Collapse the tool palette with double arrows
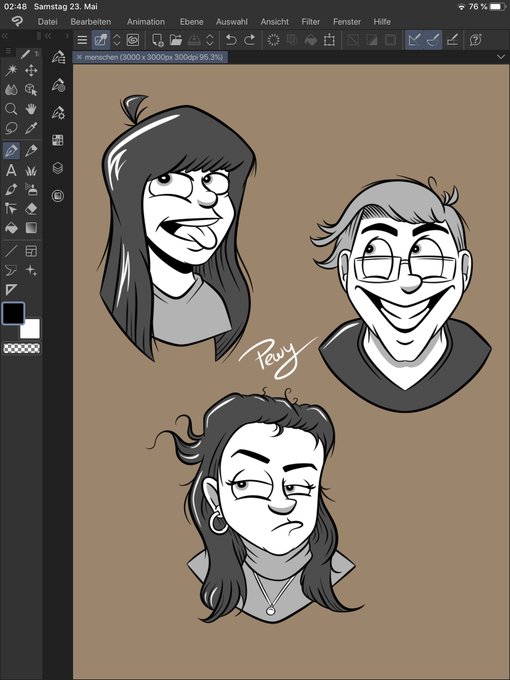 click(x=5, y=36)
